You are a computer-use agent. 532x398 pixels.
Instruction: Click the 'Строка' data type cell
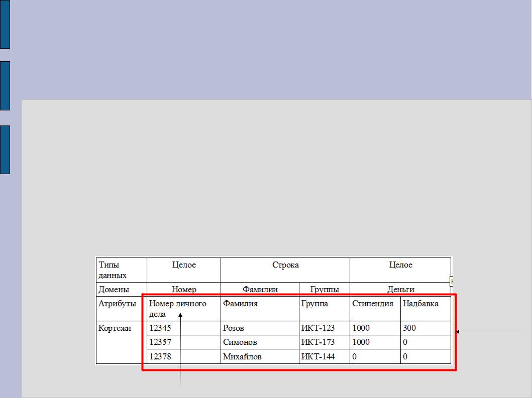[x=285, y=270]
